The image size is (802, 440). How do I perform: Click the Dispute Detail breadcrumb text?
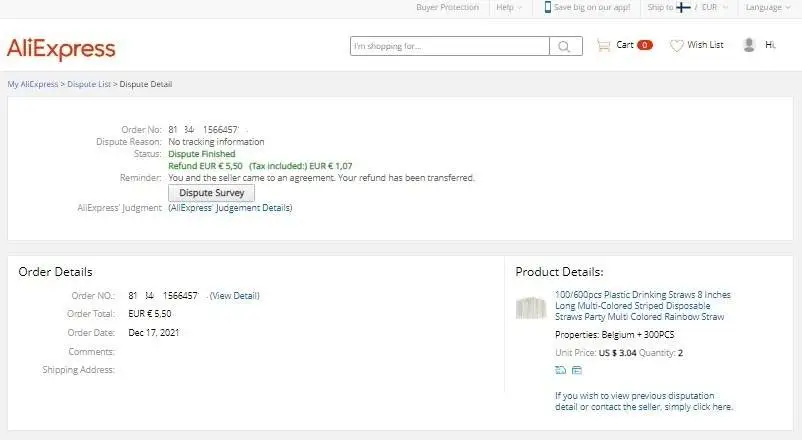(x=146, y=84)
